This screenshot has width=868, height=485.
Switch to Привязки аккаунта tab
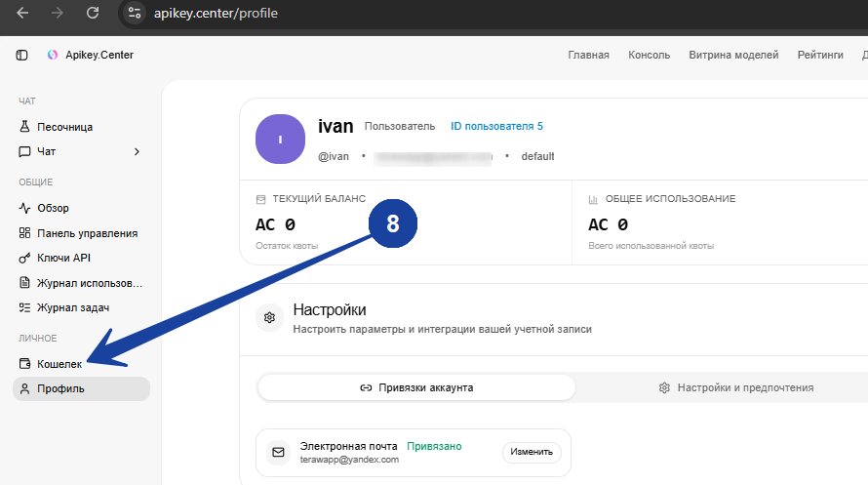[x=416, y=387]
